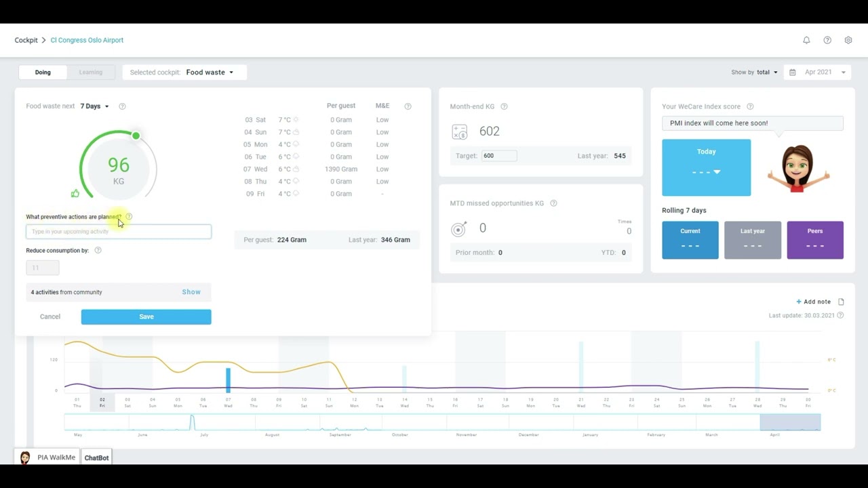The image size is (868, 488).
Task: Click info icon next to MTD missed opportunities
Action: [x=553, y=203]
